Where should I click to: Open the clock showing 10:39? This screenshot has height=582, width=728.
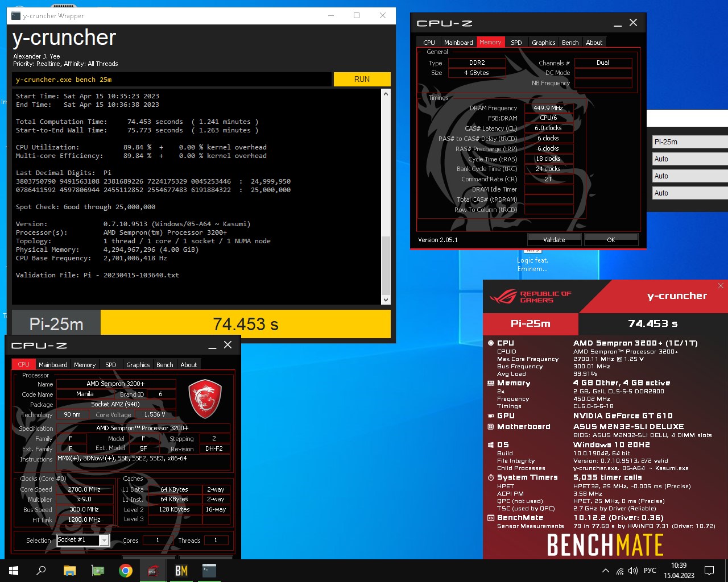tap(679, 571)
